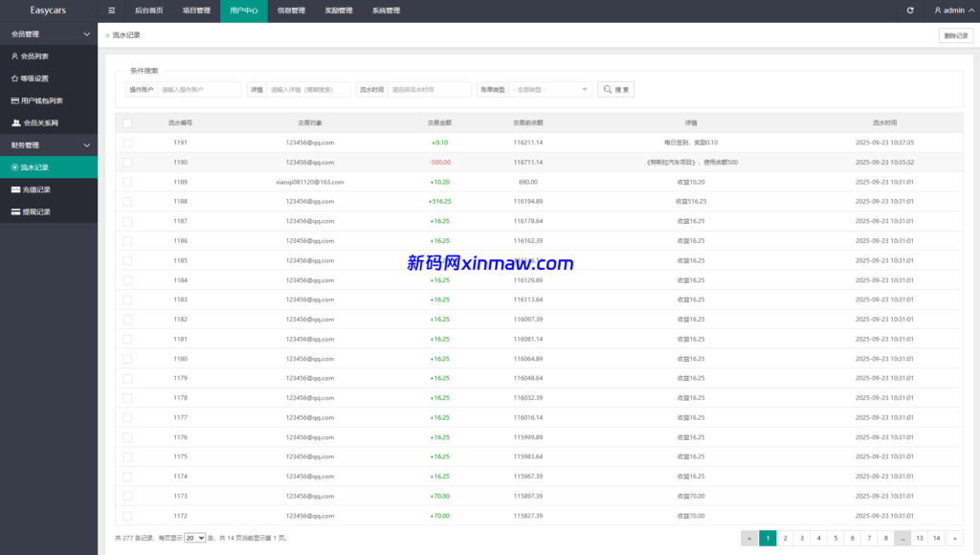
Task: Go to page 14 in pagination
Action: pyautogui.click(x=937, y=538)
